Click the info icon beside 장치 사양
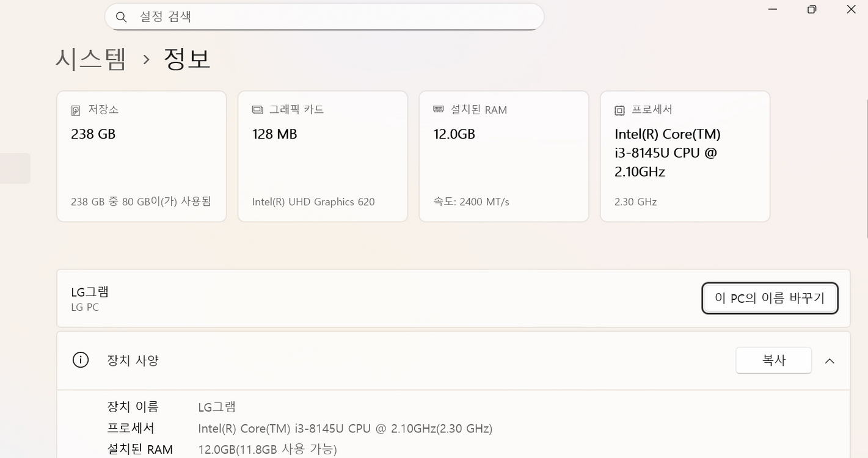 click(80, 360)
